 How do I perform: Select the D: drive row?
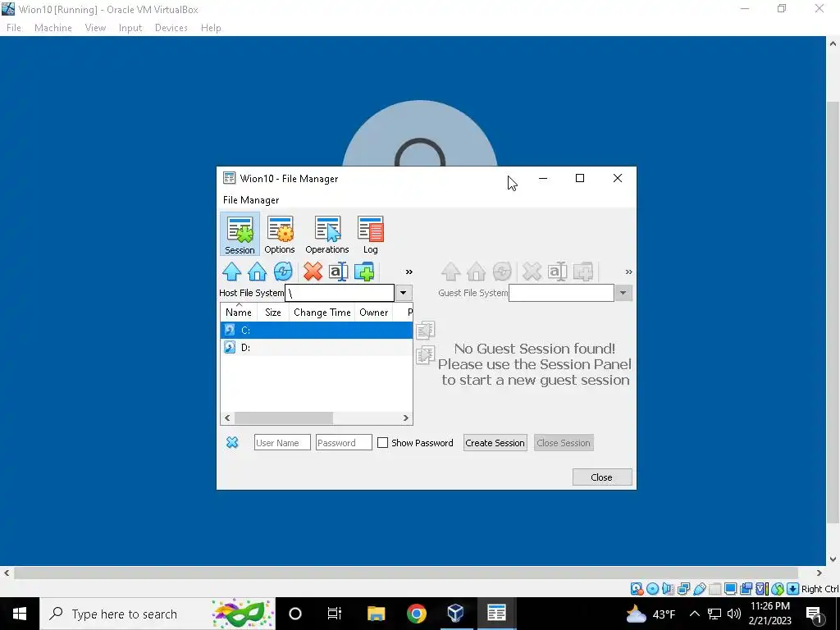tap(317, 348)
